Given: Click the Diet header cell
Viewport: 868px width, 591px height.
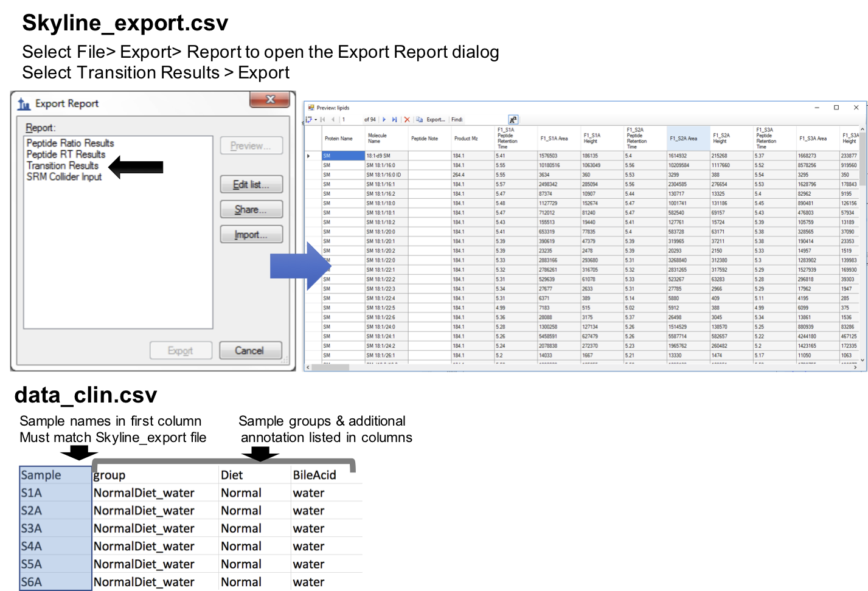Looking at the screenshot, I should click(255, 475).
